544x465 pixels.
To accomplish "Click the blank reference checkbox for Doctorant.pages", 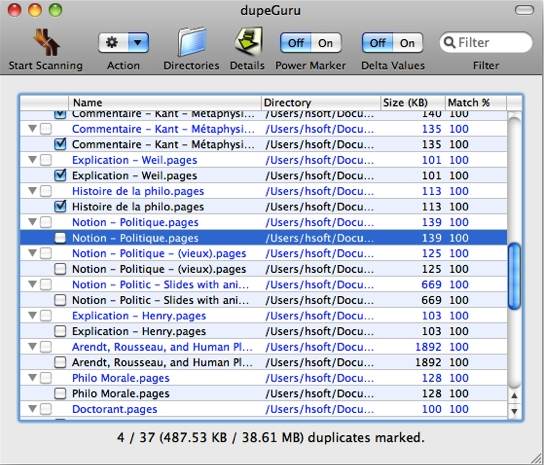I will [46, 409].
